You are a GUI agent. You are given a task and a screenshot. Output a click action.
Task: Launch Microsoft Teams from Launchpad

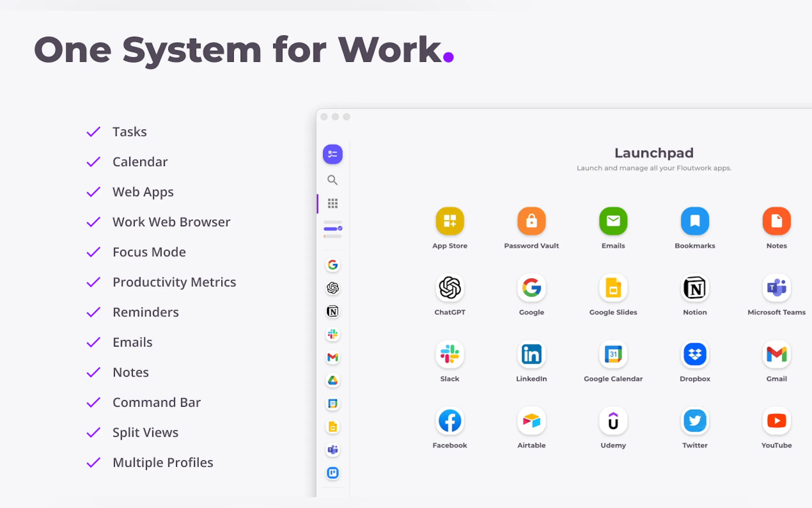[776, 288]
